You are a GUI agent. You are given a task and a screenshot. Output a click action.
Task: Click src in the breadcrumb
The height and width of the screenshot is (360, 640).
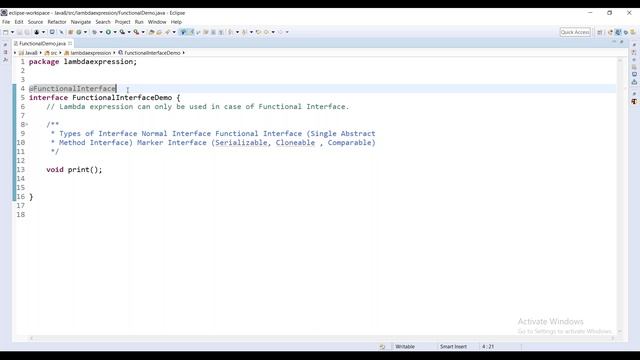click(x=53, y=53)
